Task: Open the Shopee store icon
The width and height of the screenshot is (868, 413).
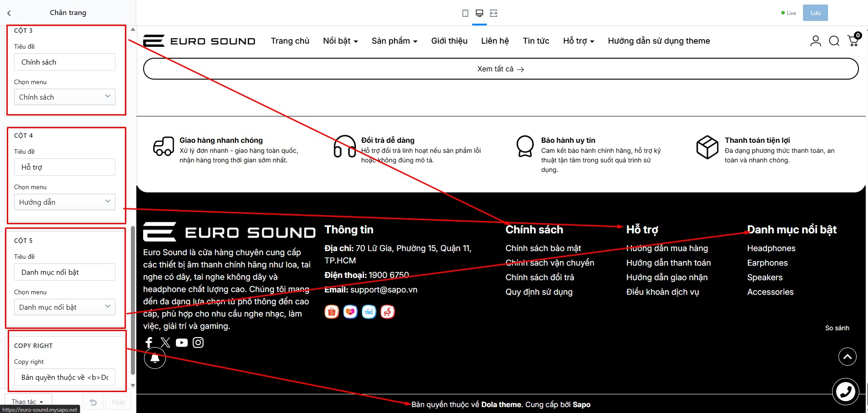Action: [x=332, y=312]
